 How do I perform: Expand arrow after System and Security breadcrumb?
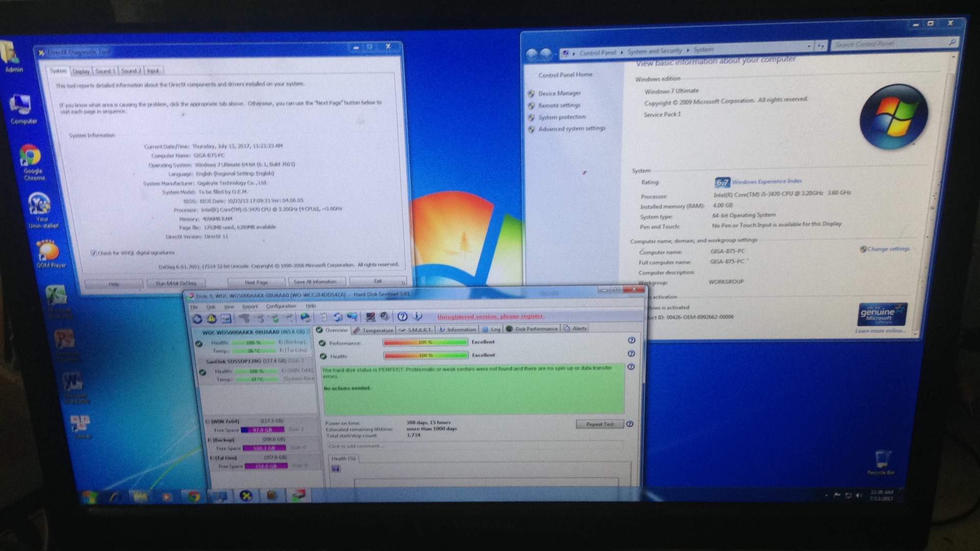pyautogui.click(x=688, y=50)
